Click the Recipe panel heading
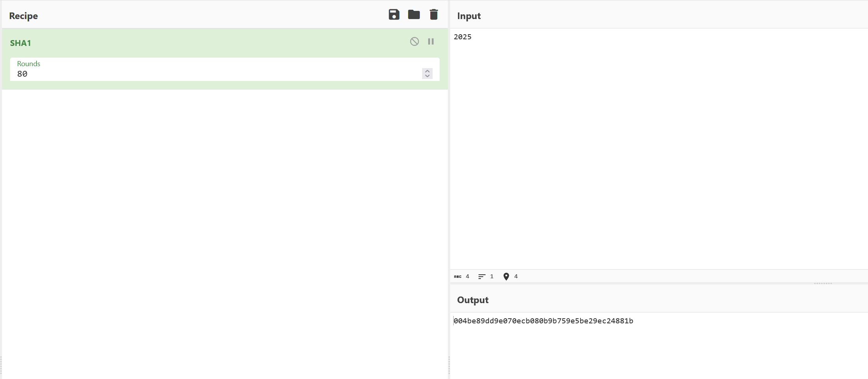This screenshot has height=379, width=868. coord(23,16)
